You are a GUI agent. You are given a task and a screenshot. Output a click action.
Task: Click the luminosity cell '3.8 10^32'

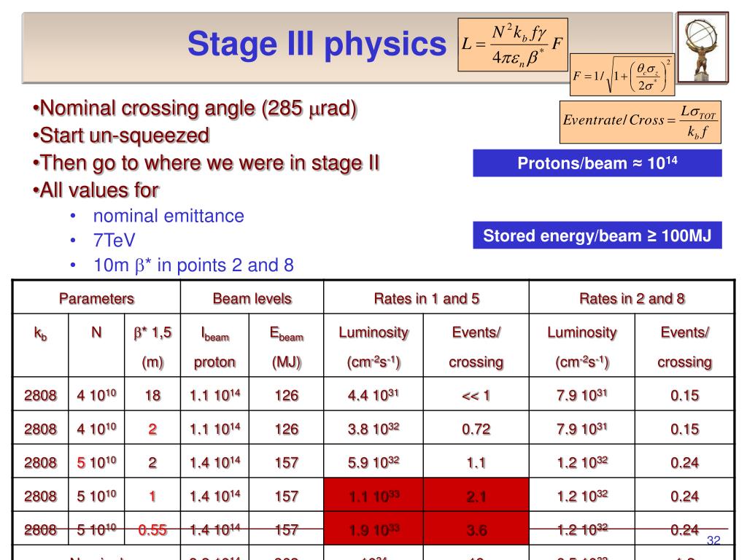point(373,429)
